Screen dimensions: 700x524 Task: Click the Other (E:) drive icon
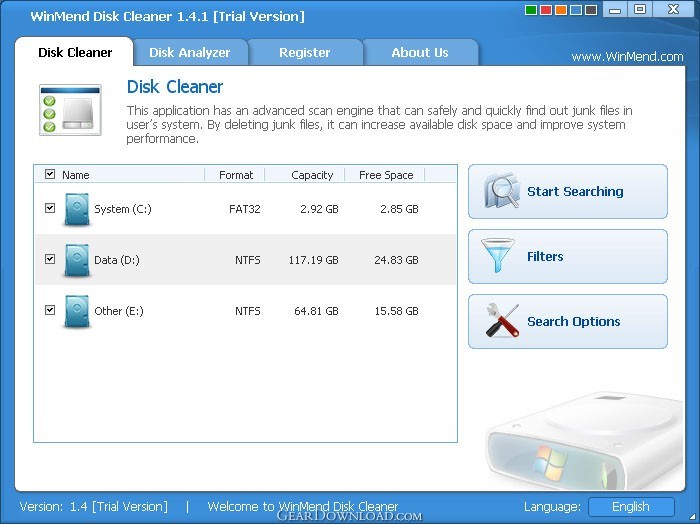click(77, 311)
